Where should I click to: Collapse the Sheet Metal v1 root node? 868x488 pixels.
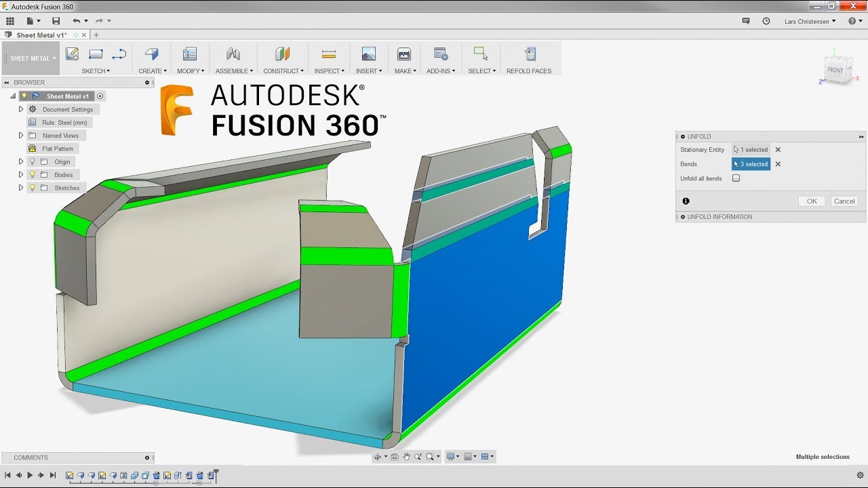(12, 96)
